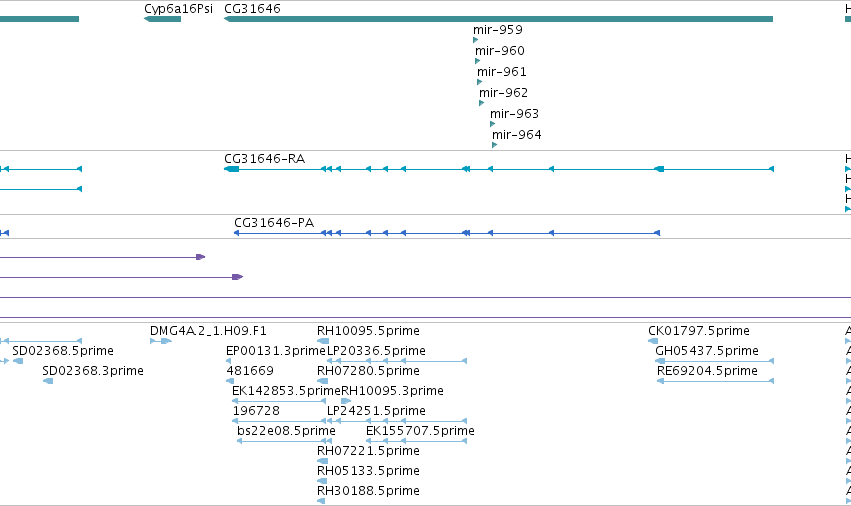Select the RH07280.5prime label
Image resolution: width=851 pixels, height=506 pixels.
click(368, 371)
